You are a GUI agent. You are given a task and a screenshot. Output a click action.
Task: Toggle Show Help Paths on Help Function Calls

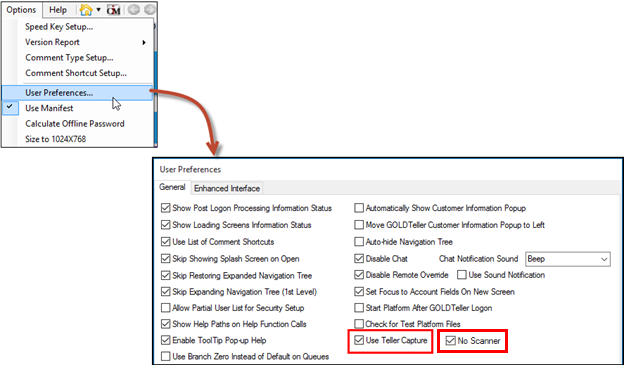point(166,324)
